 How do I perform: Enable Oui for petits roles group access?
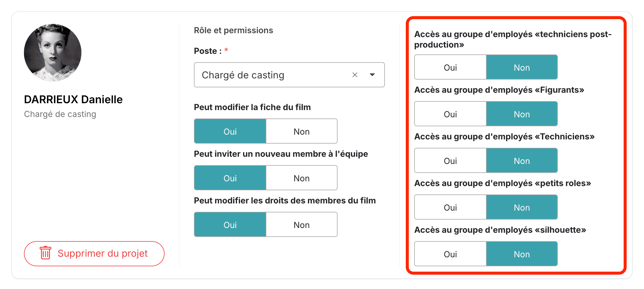pos(450,207)
